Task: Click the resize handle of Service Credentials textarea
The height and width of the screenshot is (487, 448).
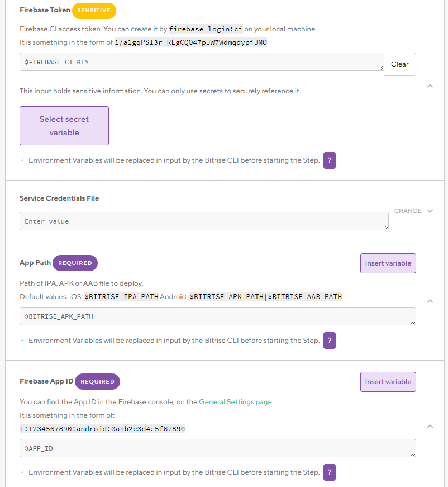Action: 385,227
